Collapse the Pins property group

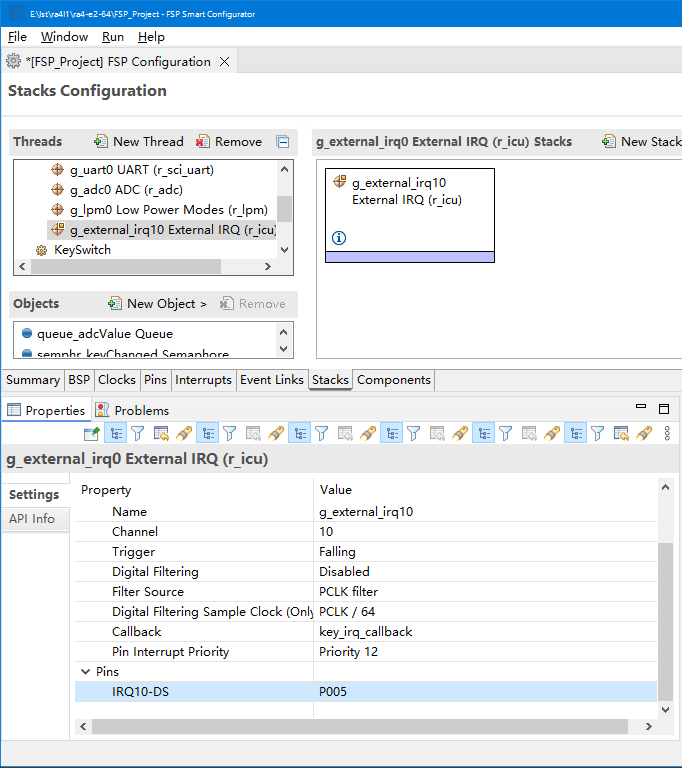click(85, 672)
